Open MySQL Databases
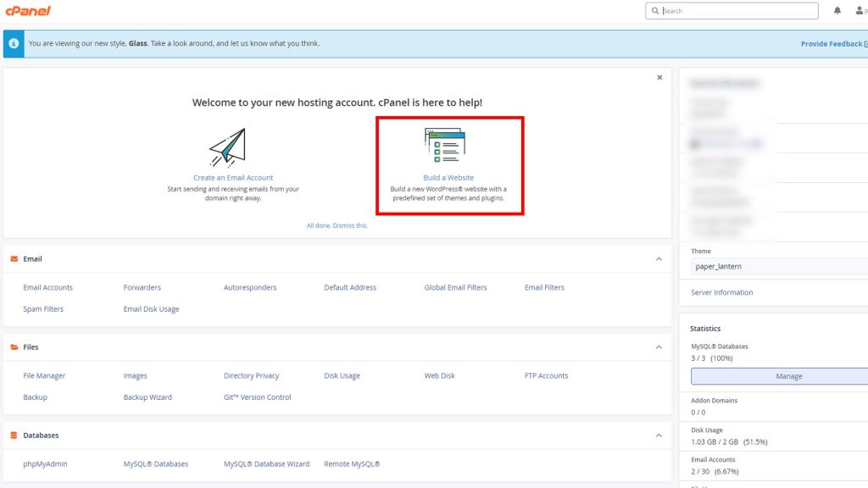868x488 pixels. pos(156,464)
